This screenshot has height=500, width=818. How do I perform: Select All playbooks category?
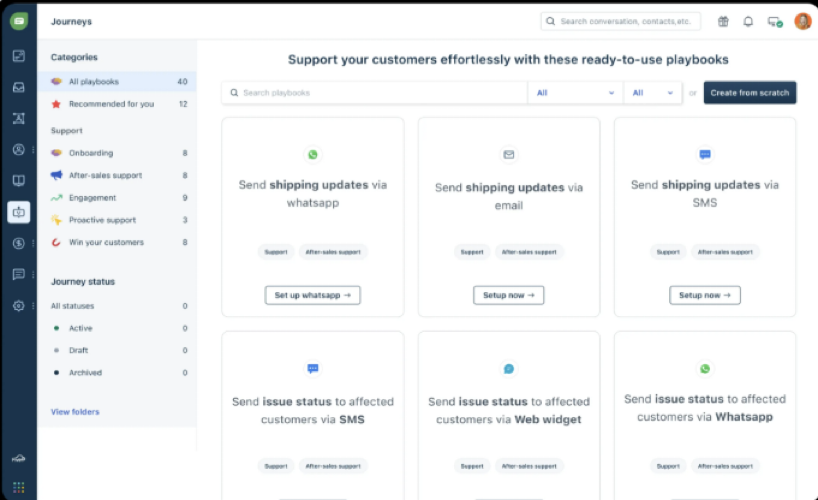point(118,81)
